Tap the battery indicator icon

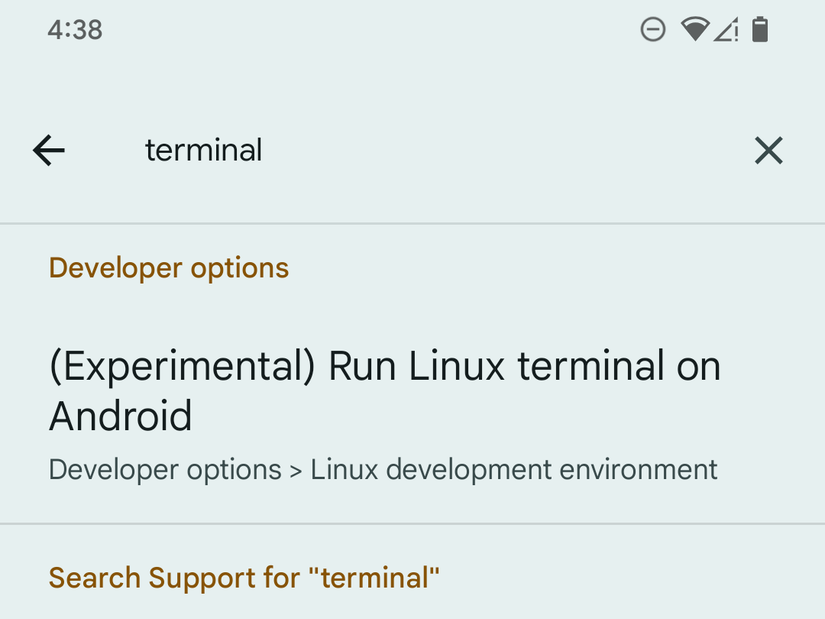coord(761,30)
